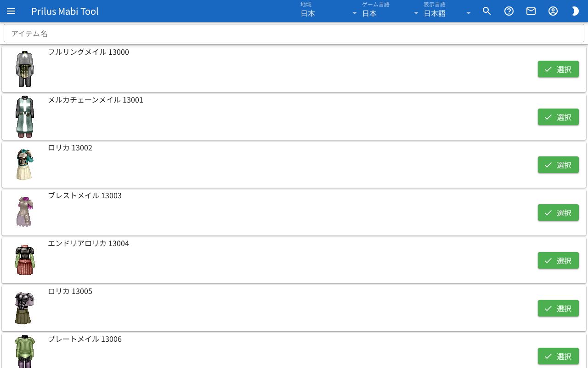The height and width of the screenshot is (368, 588).
Task: Click the search magnifier icon
Action: tap(487, 11)
